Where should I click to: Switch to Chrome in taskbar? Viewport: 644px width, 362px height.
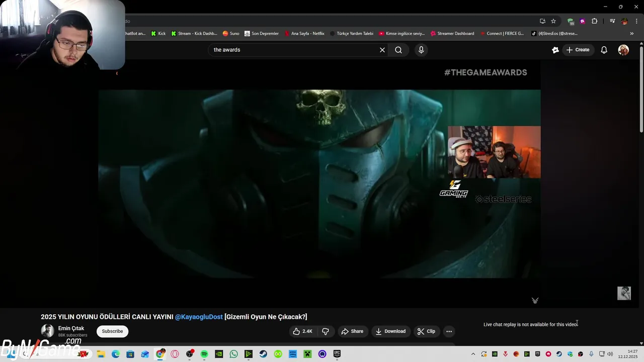tap(160, 354)
